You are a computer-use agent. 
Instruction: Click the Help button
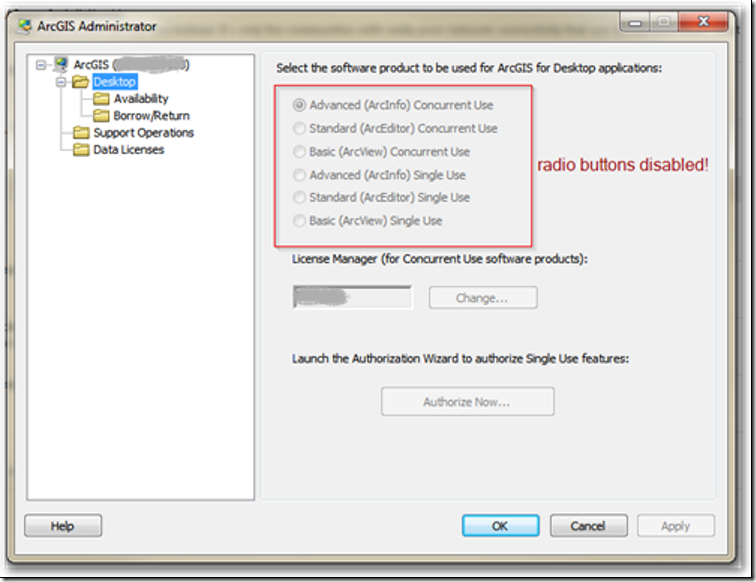point(63,526)
